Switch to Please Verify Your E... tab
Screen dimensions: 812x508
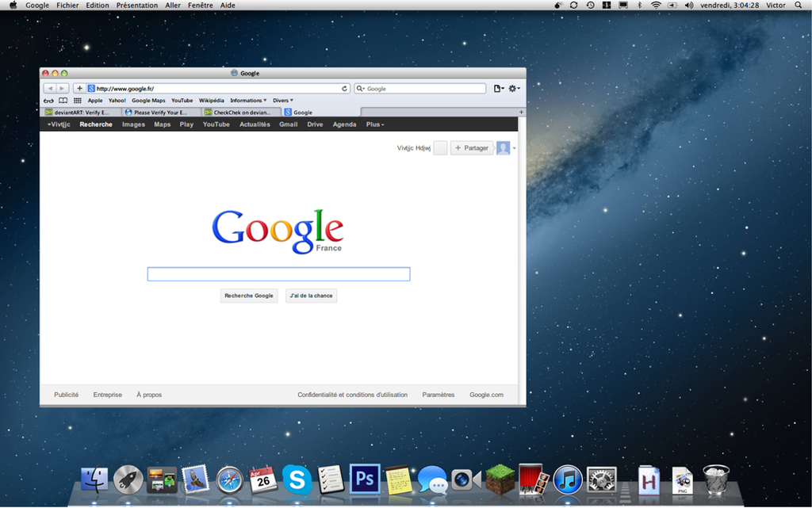161,113
